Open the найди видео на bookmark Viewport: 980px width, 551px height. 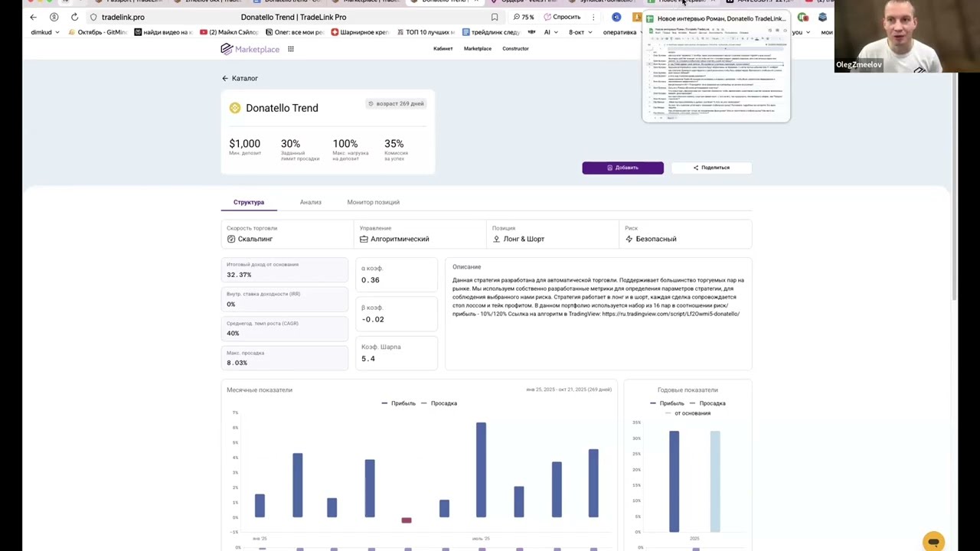pyautogui.click(x=163, y=32)
